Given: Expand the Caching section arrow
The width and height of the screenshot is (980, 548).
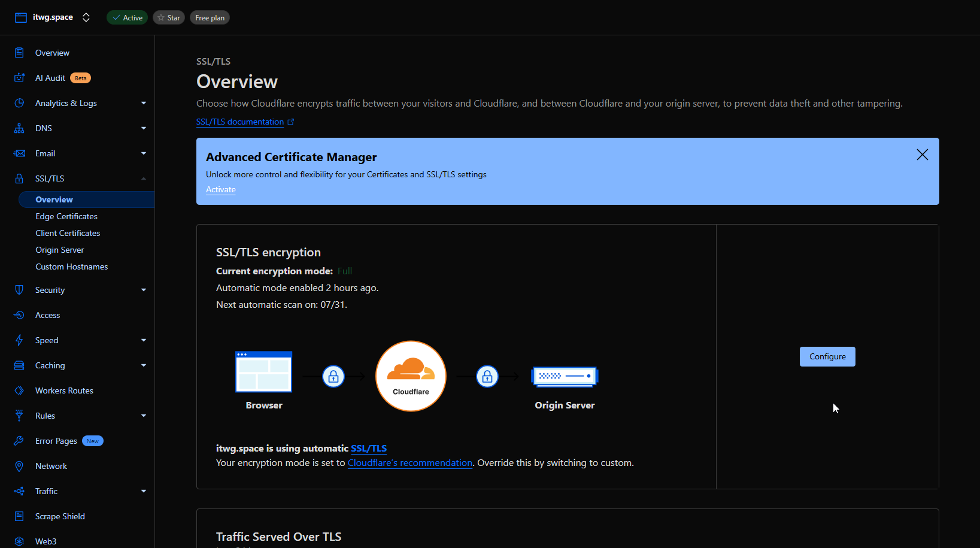Looking at the screenshot, I should (x=144, y=365).
